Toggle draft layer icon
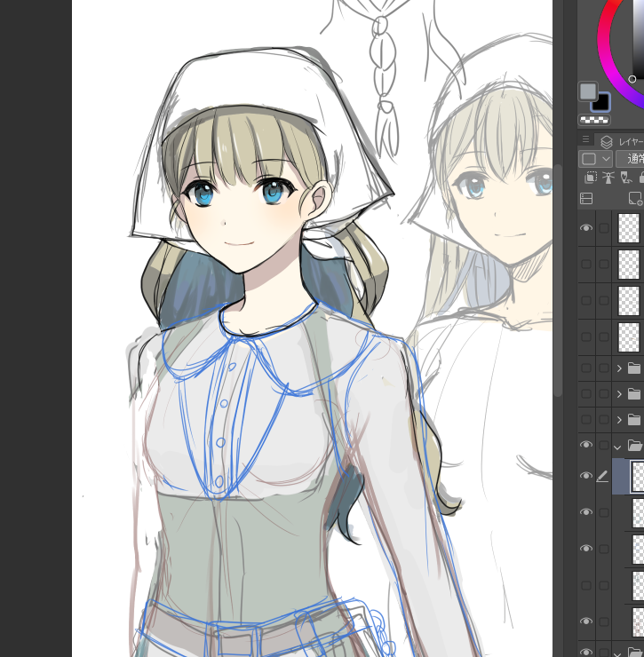 coord(625,178)
